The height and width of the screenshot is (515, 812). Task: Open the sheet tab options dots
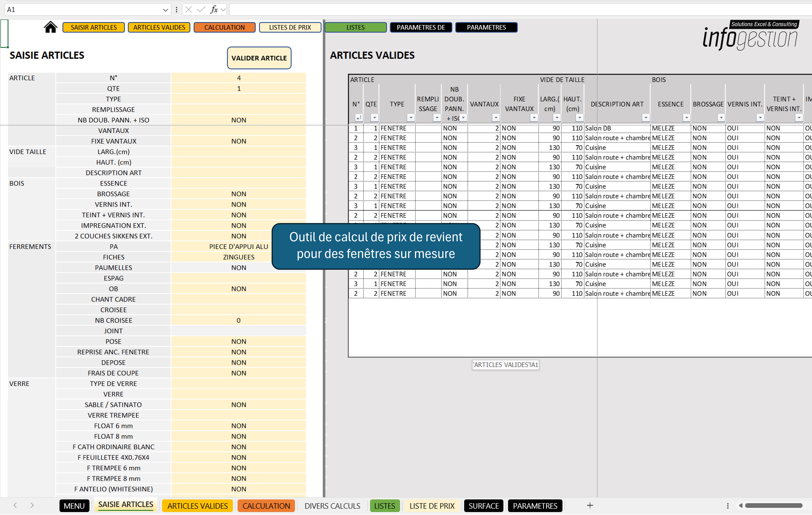coord(728,506)
